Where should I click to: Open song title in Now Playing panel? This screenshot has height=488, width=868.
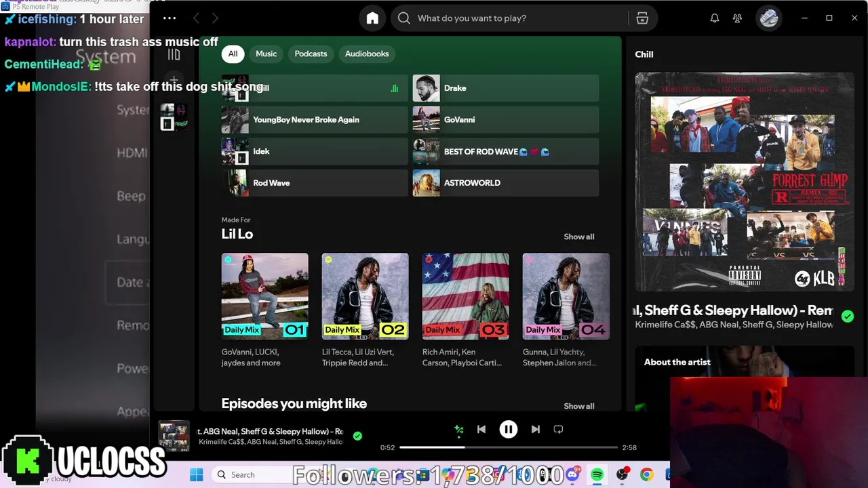(734, 310)
